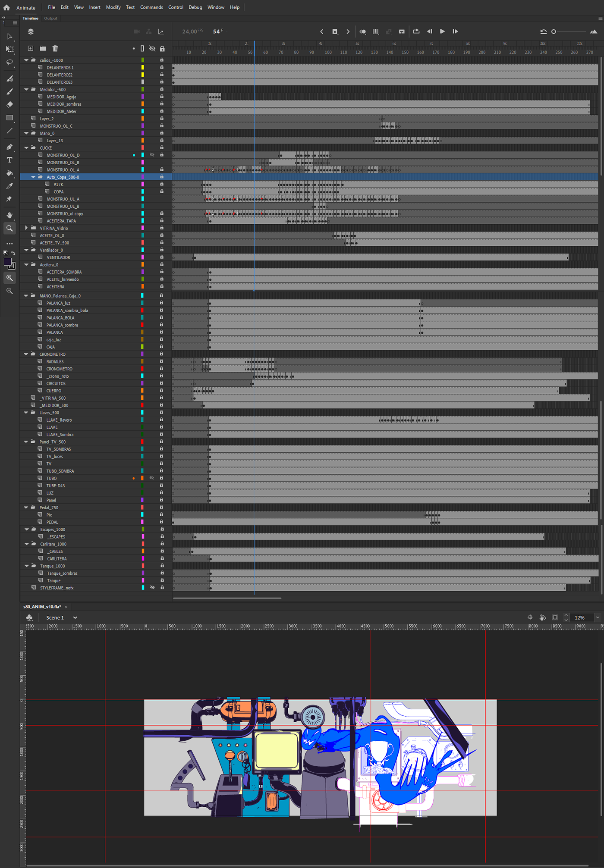
Task: Select the s80_ANIM_v10.fla document tab
Action: (42, 607)
